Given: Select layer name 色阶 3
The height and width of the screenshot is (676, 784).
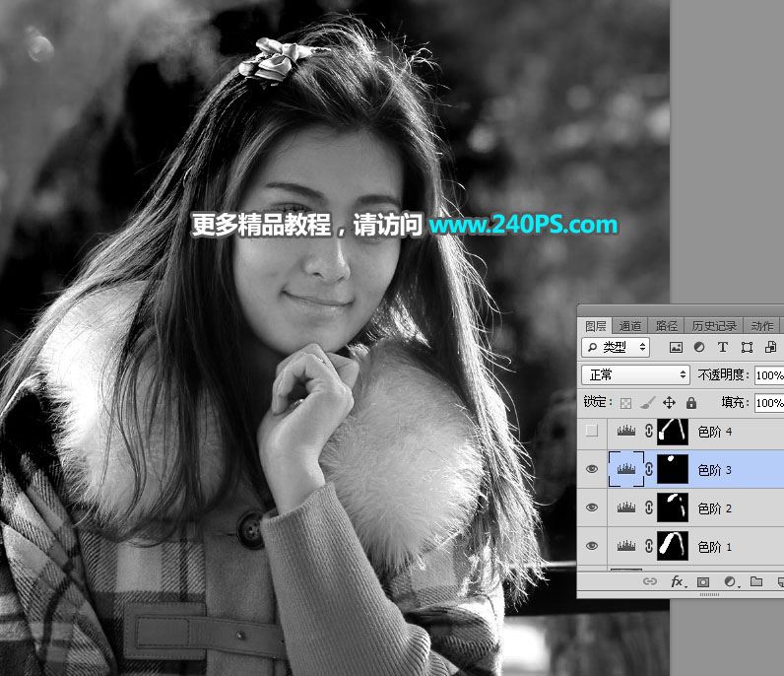Looking at the screenshot, I should point(714,470).
